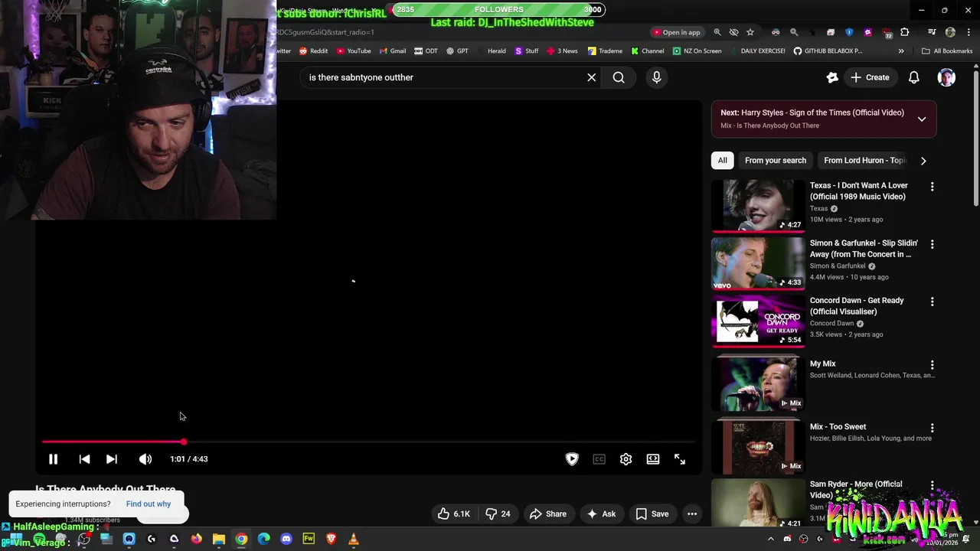
Task: Open options for Simon & Garfunkel video
Action: pyautogui.click(x=932, y=244)
